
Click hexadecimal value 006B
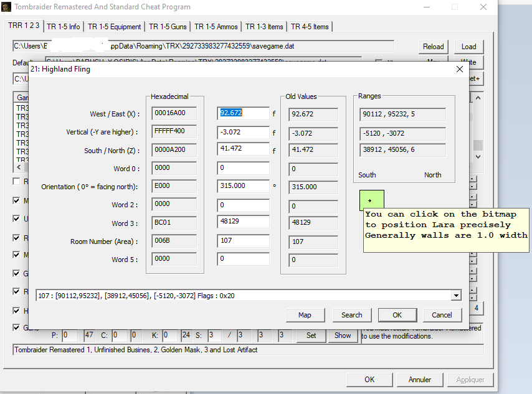pyautogui.click(x=174, y=241)
